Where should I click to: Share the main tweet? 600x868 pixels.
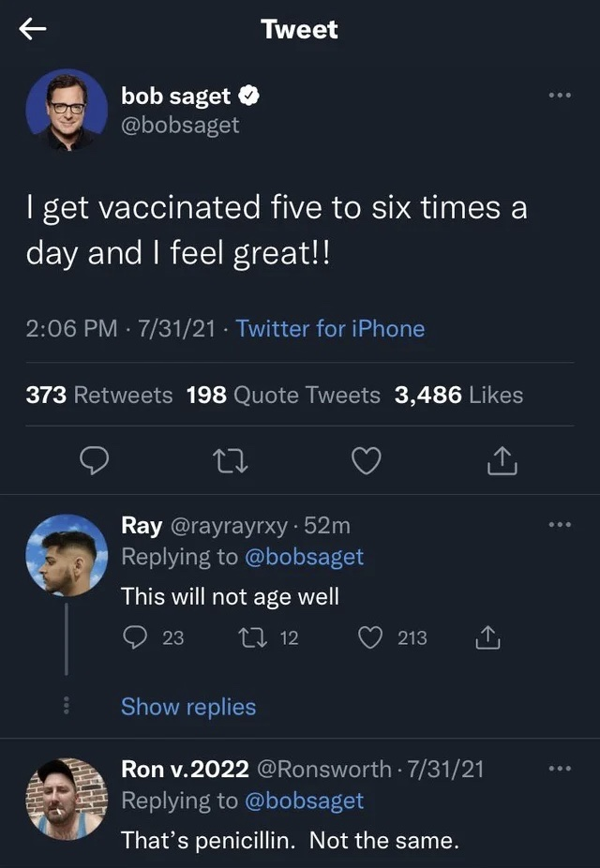[x=502, y=459]
